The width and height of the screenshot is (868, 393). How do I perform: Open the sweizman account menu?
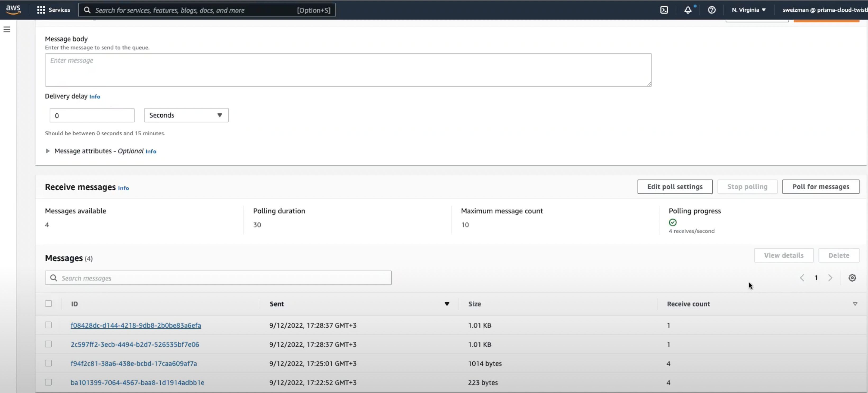825,10
